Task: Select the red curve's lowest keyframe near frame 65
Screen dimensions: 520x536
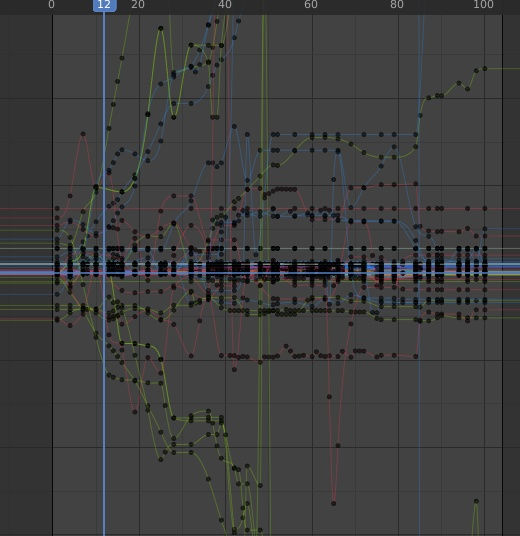Action: tap(333, 503)
